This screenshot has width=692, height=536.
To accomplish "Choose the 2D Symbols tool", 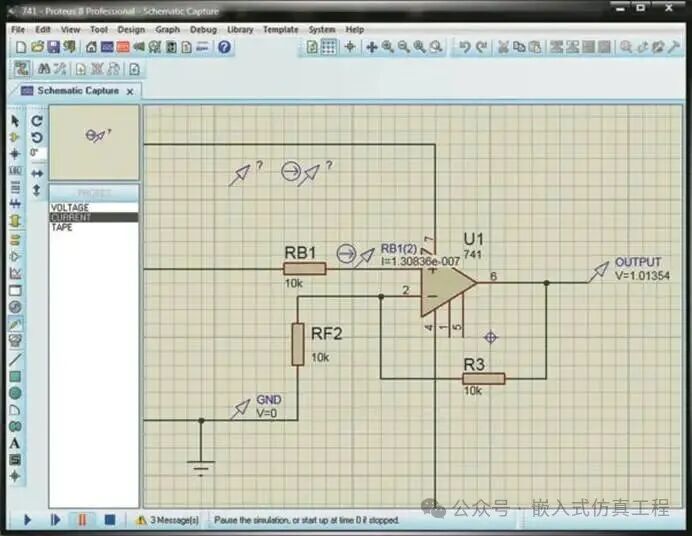I will click(x=15, y=460).
